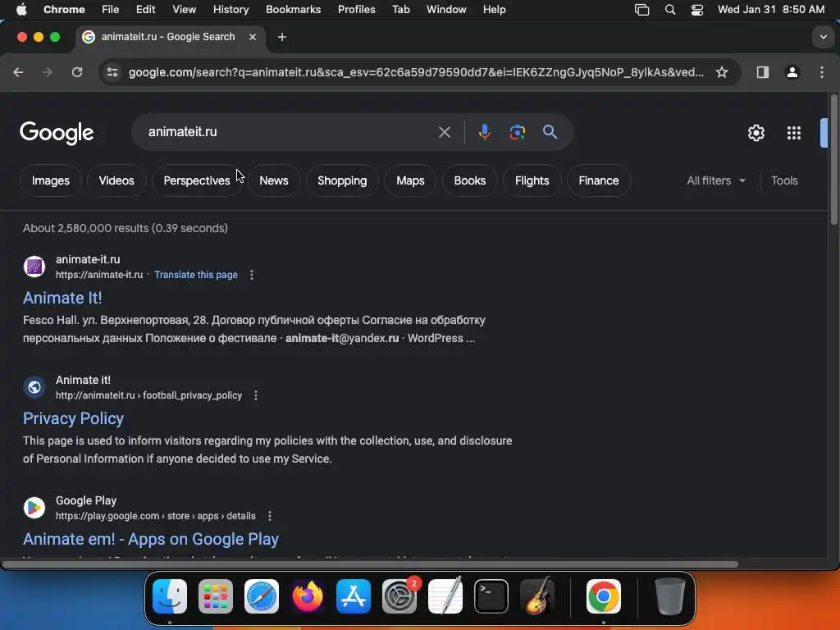Open the Profiles menu
Image resolution: width=840 pixels, height=630 pixels.
pos(356,10)
